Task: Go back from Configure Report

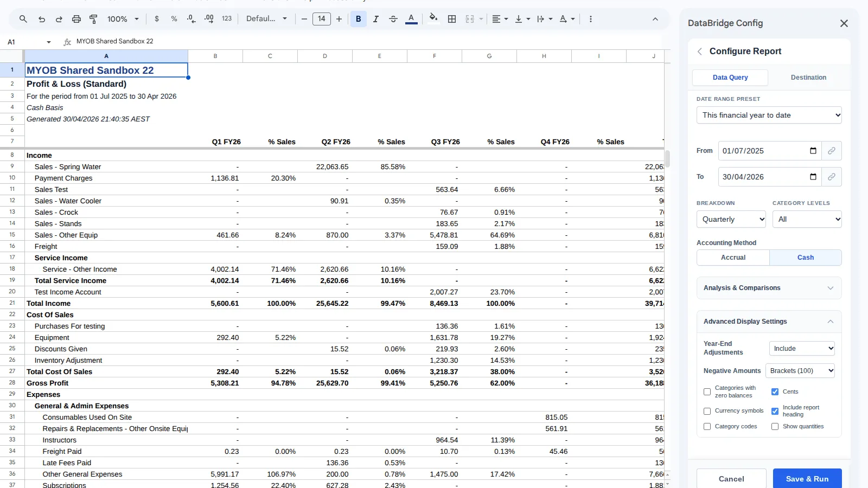Action: pyautogui.click(x=700, y=52)
